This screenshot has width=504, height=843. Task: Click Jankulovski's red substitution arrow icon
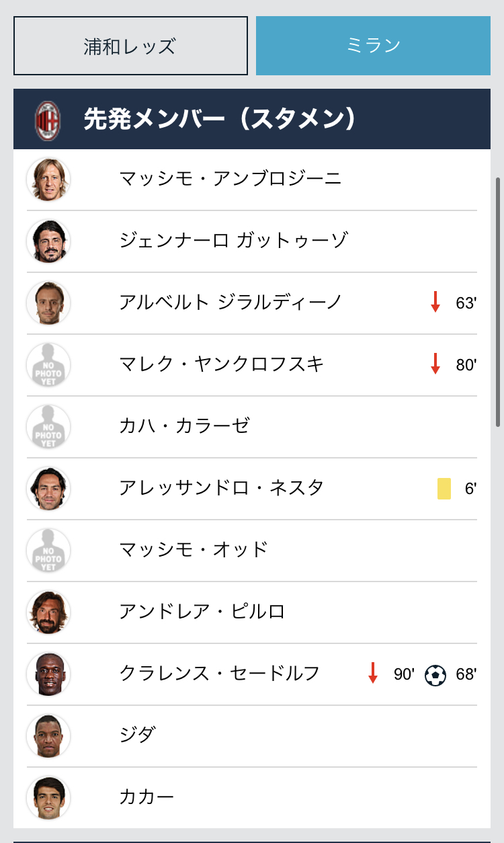[435, 364]
